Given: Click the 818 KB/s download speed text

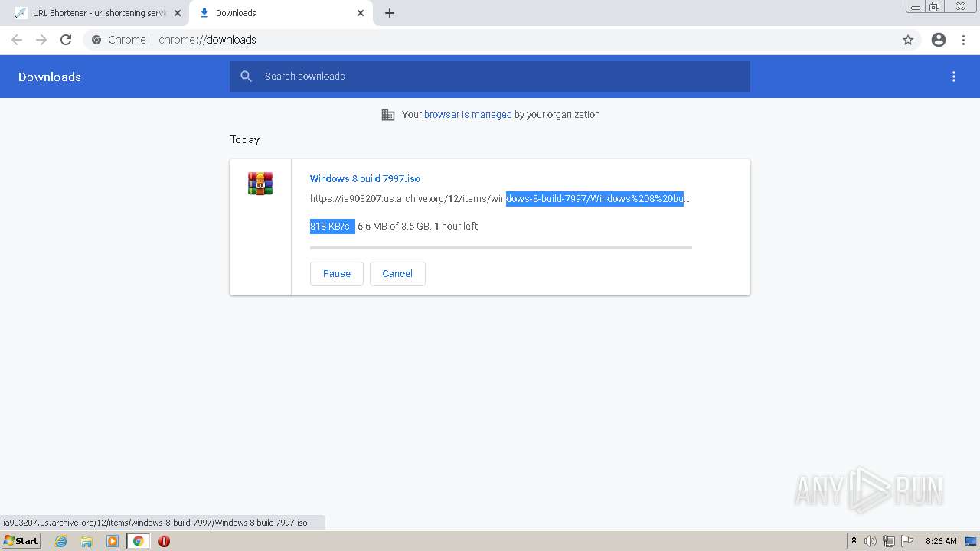Looking at the screenshot, I should tap(330, 227).
